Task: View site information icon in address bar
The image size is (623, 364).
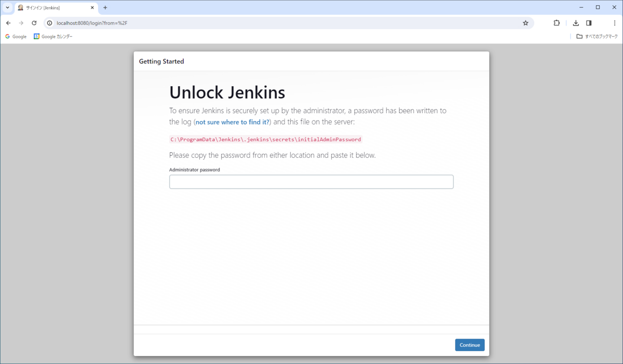Action: pyautogui.click(x=50, y=23)
